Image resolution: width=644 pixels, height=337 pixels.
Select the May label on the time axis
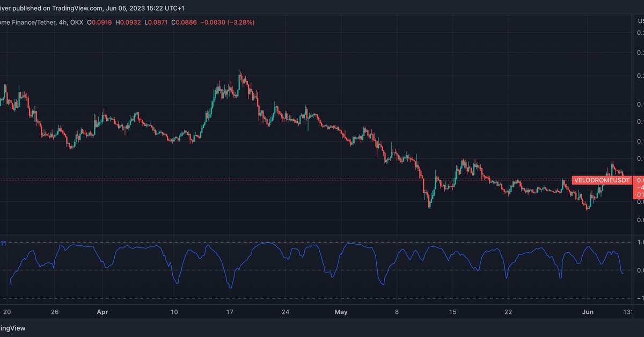(341, 311)
